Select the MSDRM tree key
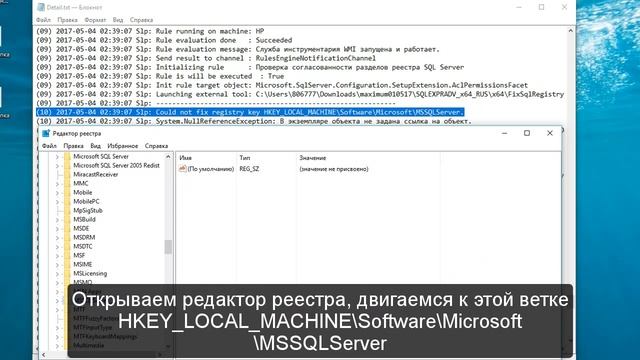 (84, 238)
